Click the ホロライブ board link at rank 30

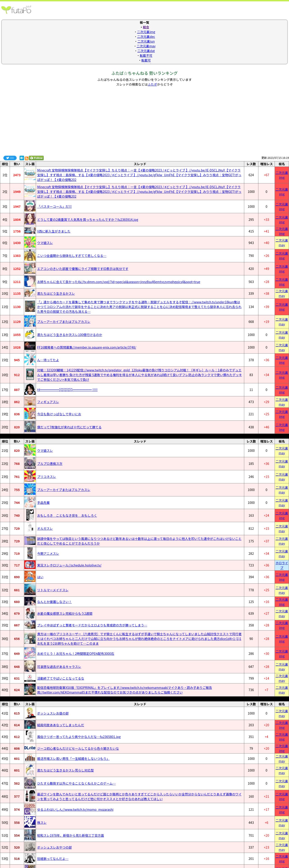282,565
